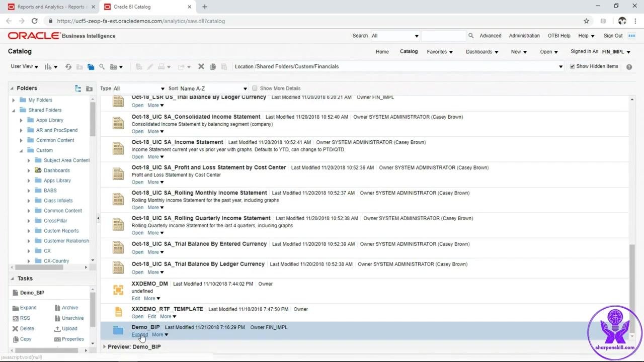This screenshot has width=644, height=362.
Task: Open the Type filter dropdown
Action: pos(139,88)
